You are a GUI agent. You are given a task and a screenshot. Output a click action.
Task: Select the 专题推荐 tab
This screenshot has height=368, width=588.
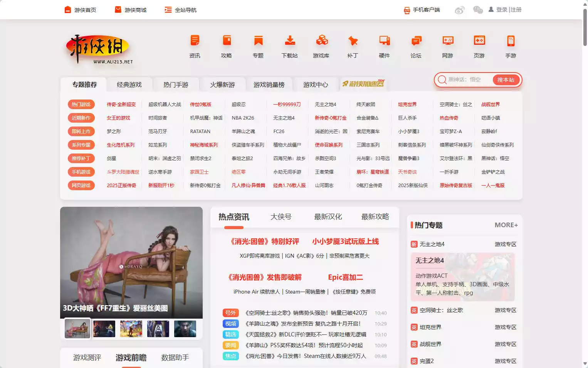coord(84,84)
